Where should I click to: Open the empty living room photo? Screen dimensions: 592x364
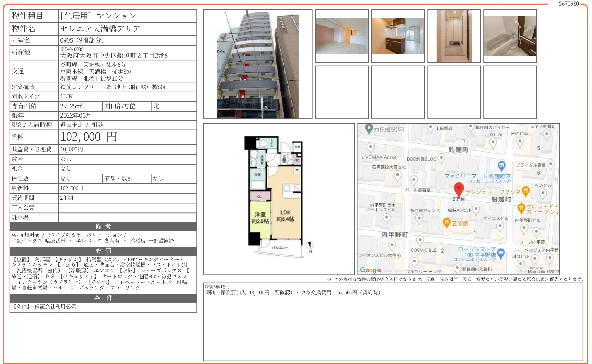click(x=342, y=36)
